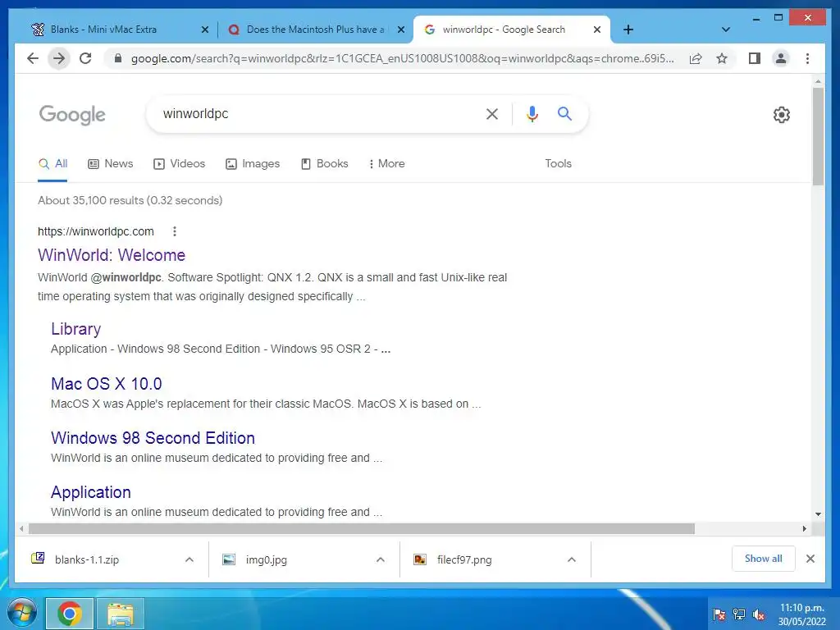Expand options for img0.jpg download
840x630 pixels.
pyautogui.click(x=381, y=559)
